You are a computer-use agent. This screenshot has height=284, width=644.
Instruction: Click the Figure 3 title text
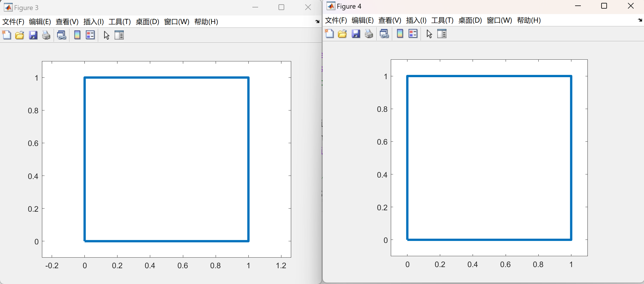26,8
